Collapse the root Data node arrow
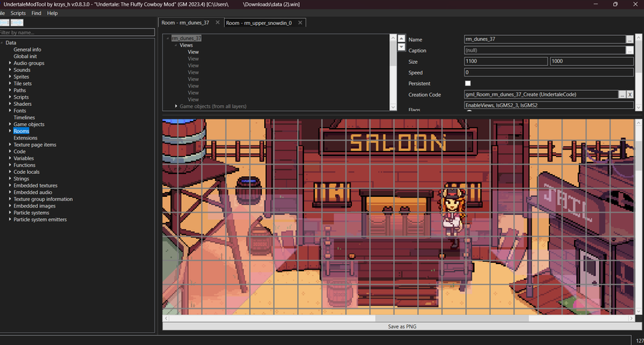Screen dimensions: 644x345 pos(2,43)
